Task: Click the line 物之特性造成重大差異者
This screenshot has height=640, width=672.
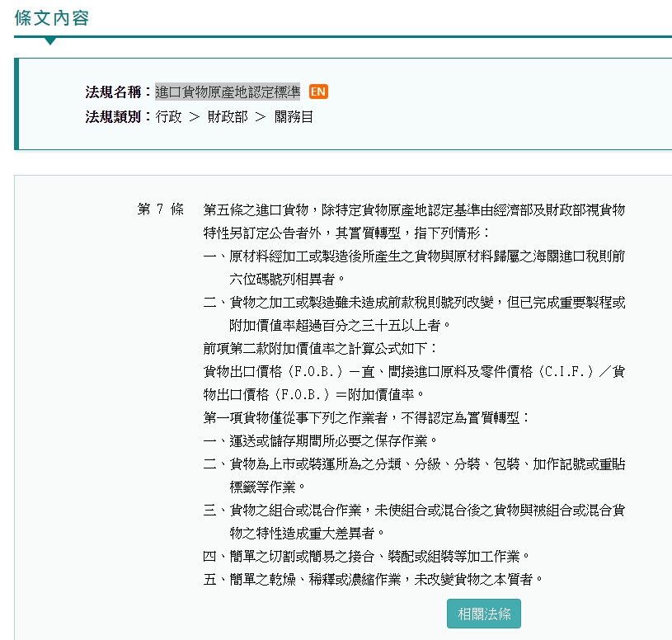Action: click(x=307, y=534)
